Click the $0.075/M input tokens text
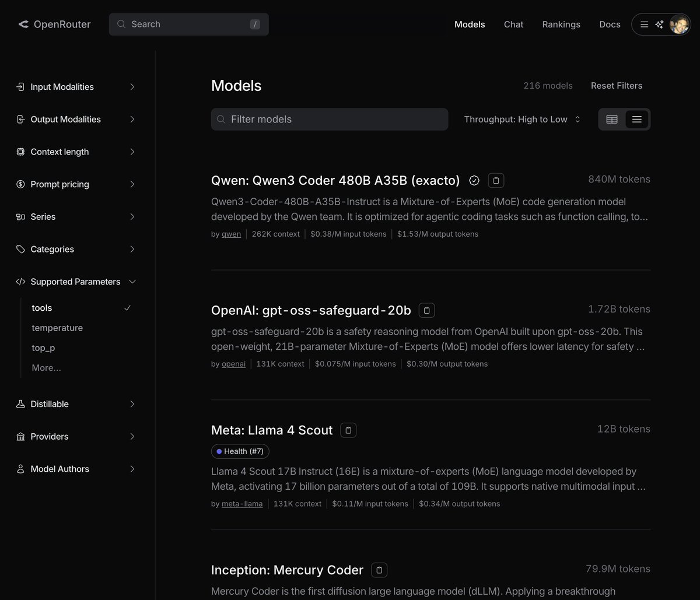 coord(355,364)
